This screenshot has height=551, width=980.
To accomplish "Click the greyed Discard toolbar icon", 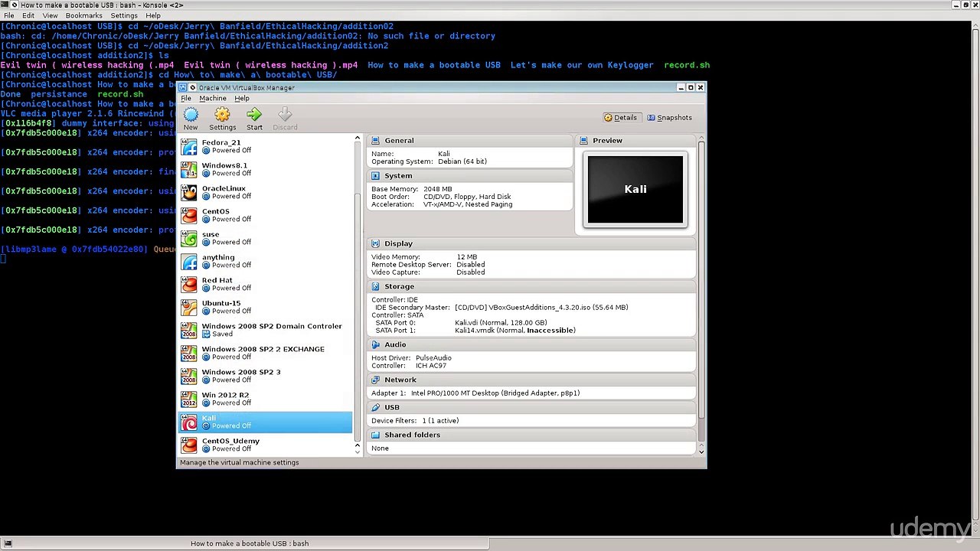I will coord(285,115).
